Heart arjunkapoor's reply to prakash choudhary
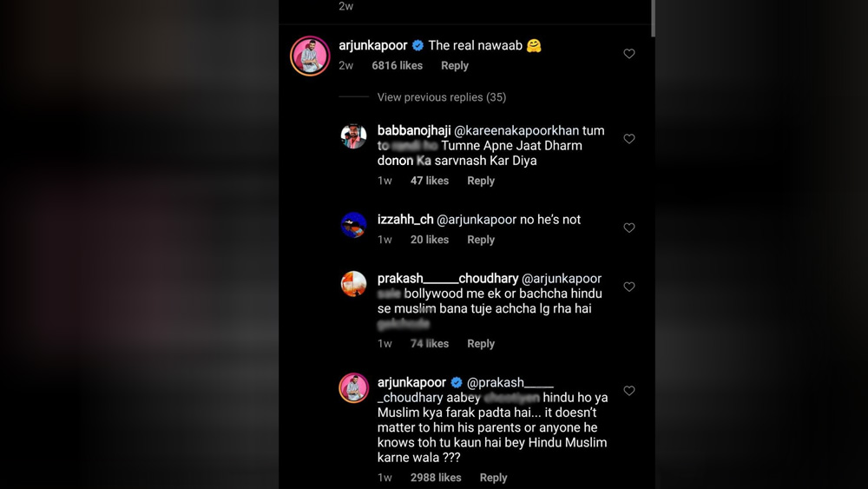Screen dimensions: 868x489 pos(629,391)
